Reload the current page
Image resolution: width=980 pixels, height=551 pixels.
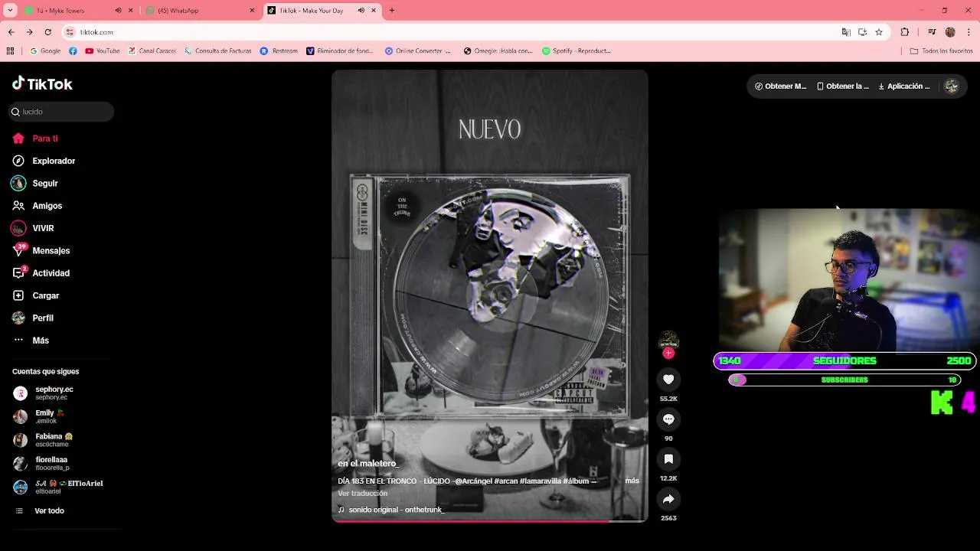(47, 32)
